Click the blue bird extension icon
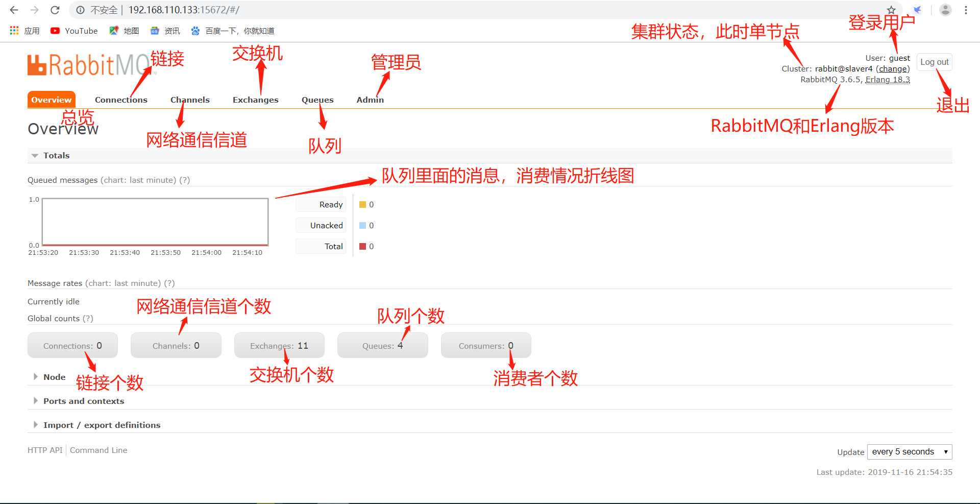 (917, 10)
